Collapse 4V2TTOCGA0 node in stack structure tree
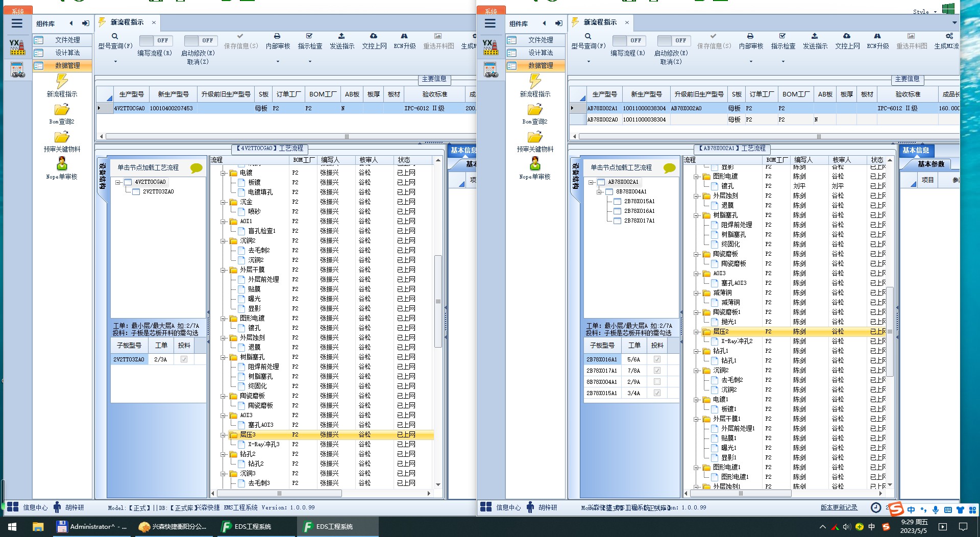This screenshot has width=980, height=537. point(118,182)
